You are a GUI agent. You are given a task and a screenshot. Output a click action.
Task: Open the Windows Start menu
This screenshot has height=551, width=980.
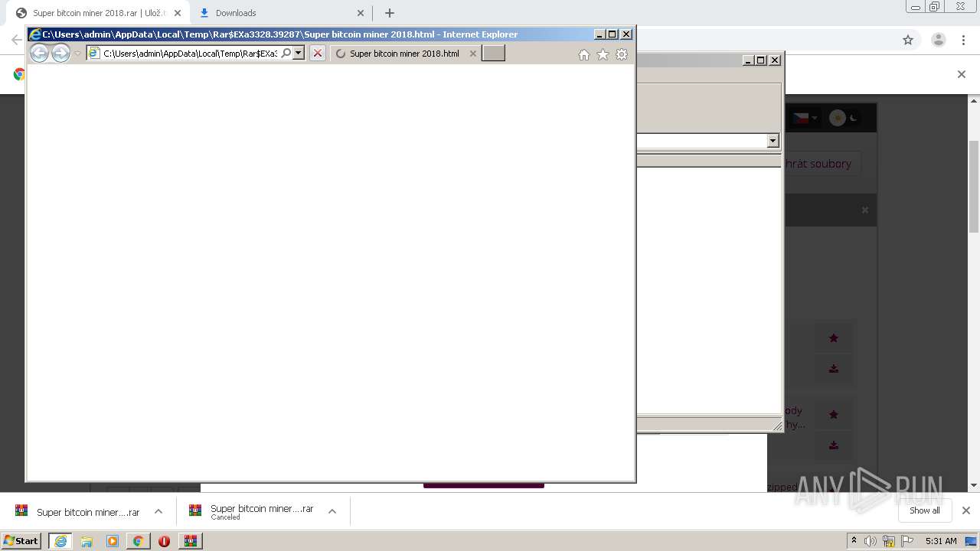[21, 540]
